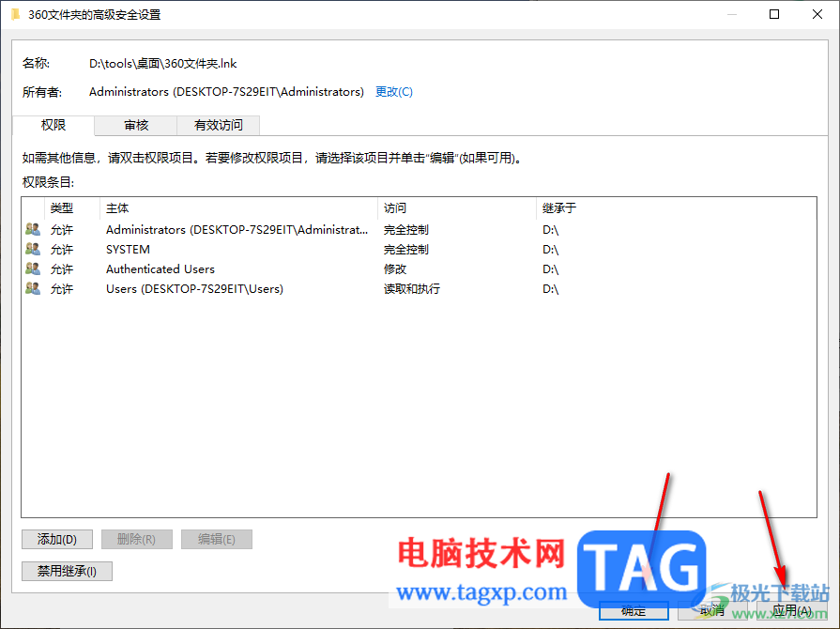
Task: Open the 权限 tab
Action: tap(53, 125)
